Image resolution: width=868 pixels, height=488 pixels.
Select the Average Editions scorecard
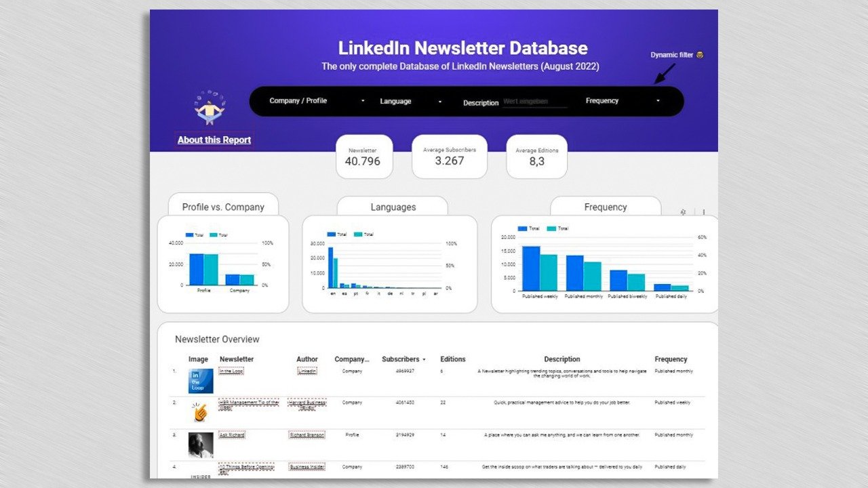pyautogui.click(x=537, y=157)
